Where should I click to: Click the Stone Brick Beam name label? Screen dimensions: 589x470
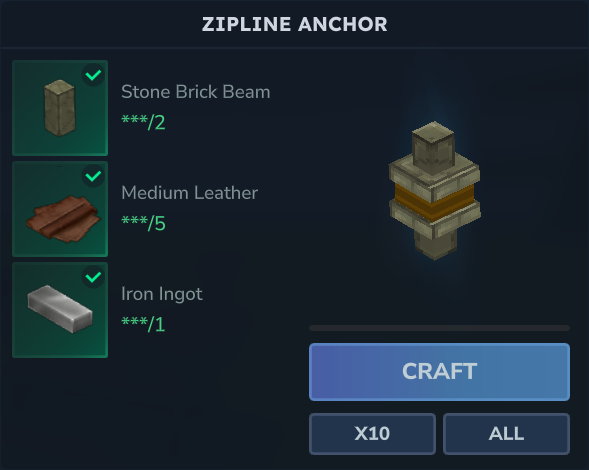[x=196, y=92]
